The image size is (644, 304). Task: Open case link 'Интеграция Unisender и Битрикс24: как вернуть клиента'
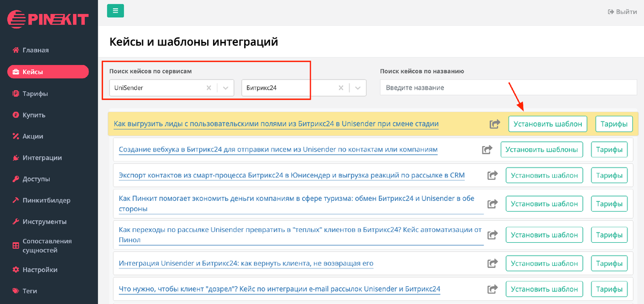246,263
